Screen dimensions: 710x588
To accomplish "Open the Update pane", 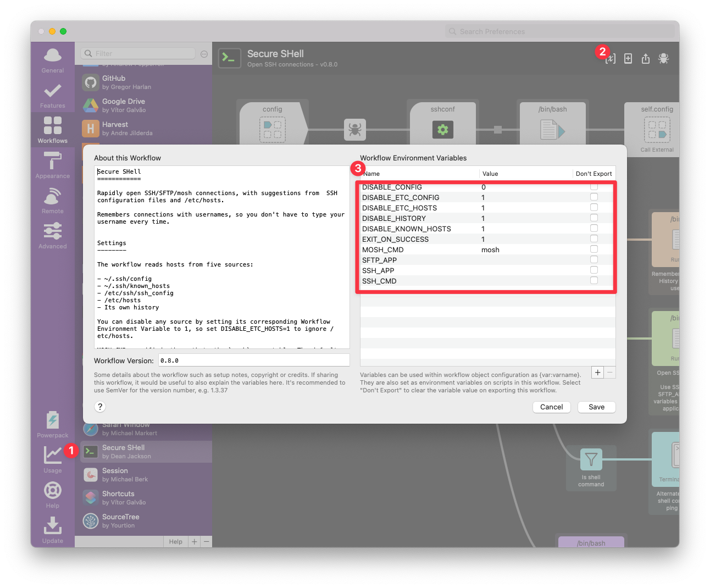I will [53, 530].
